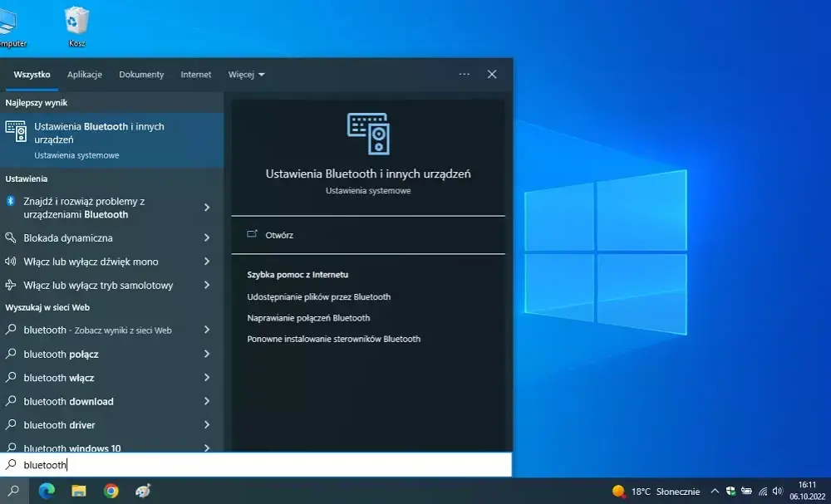The width and height of the screenshot is (831, 504).
Task: Close the search panel with X
Action: pos(492,74)
